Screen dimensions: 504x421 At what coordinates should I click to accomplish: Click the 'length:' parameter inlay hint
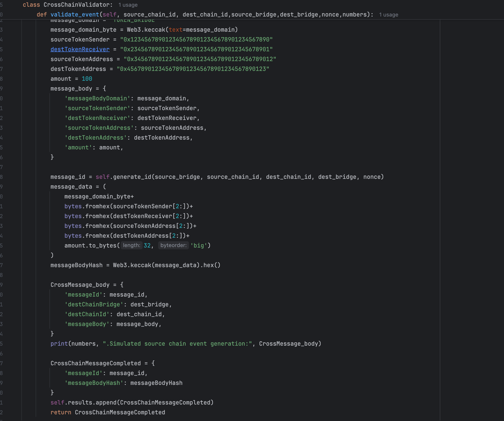(x=131, y=245)
